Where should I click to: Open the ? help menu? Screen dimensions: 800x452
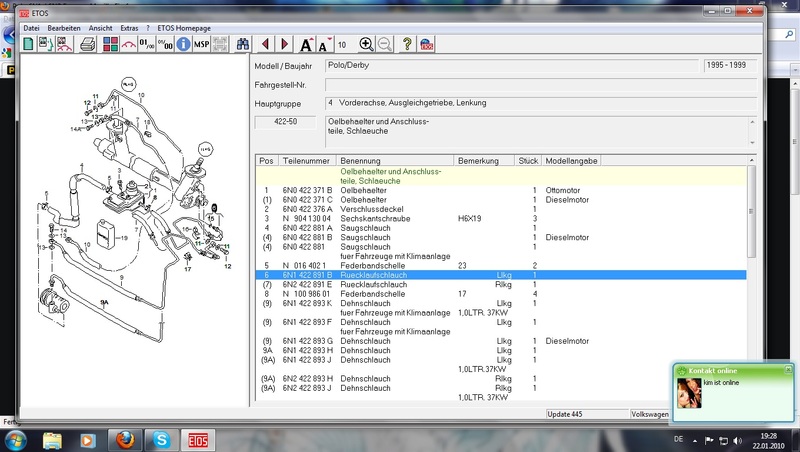[148, 28]
